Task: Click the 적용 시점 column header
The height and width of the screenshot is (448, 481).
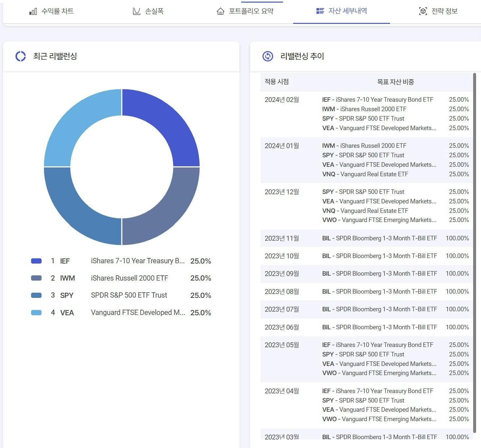Action: (x=277, y=82)
